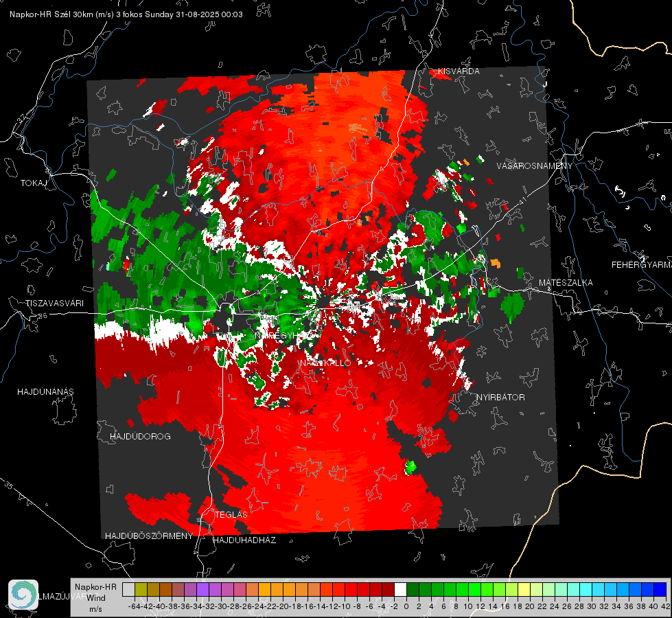Select the TOKAJ town label
The image size is (672, 618).
tap(34, 183)
